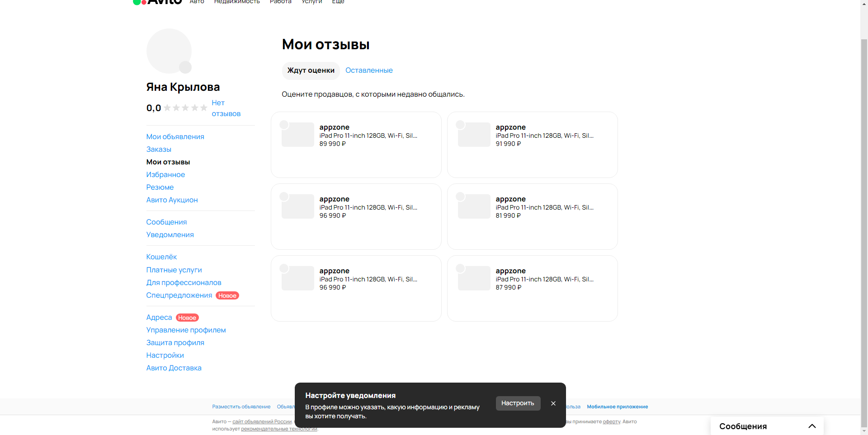Open the Недвижимость menu item
Viewport: 868px width, 435px height.
point(237,2)
